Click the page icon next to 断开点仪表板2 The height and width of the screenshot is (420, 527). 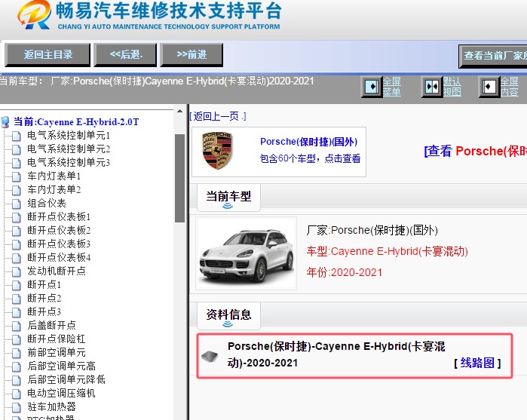tap(16, 231)
